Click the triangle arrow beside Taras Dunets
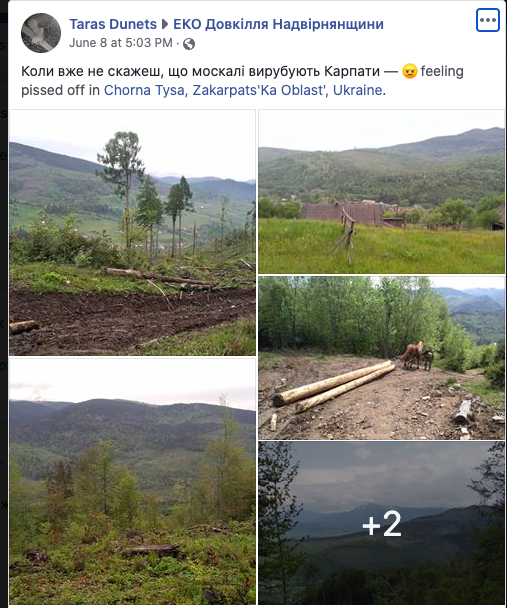The image size is (507, 608). pyautogui.click(x=165, y=24)
